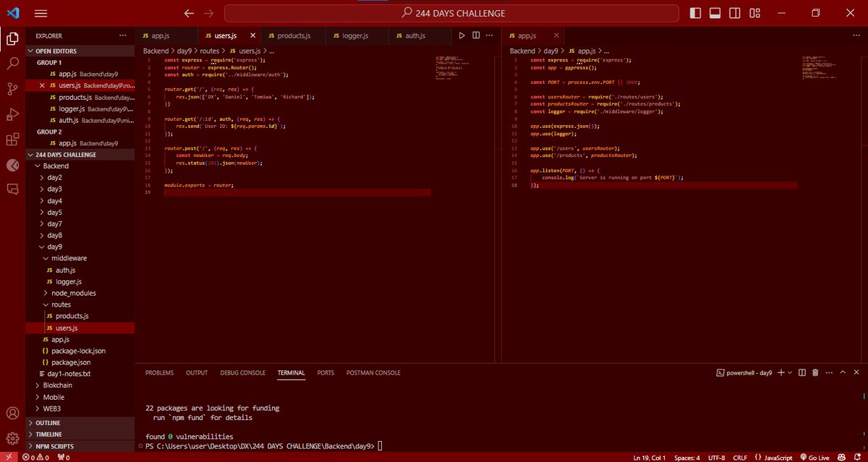Image resolution: width=868 pixels, height=462 pixels.
Task: Expand the Blockchain folder
Action: 80,385
